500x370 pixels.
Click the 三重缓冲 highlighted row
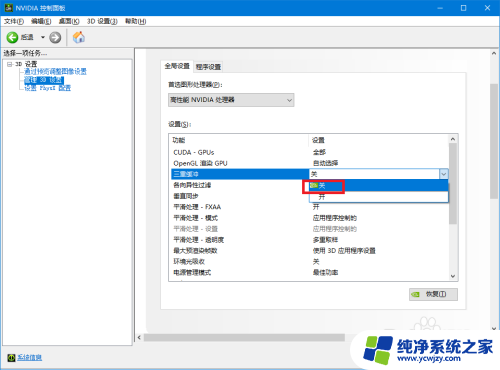(240, 174)
